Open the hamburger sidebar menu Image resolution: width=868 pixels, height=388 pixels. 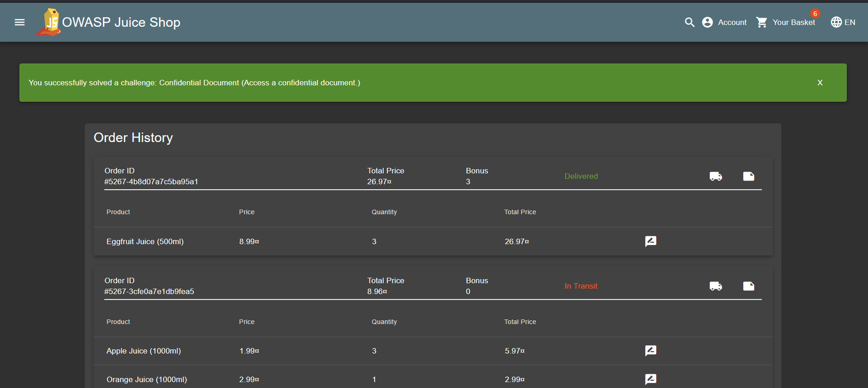tap(20, 22)
